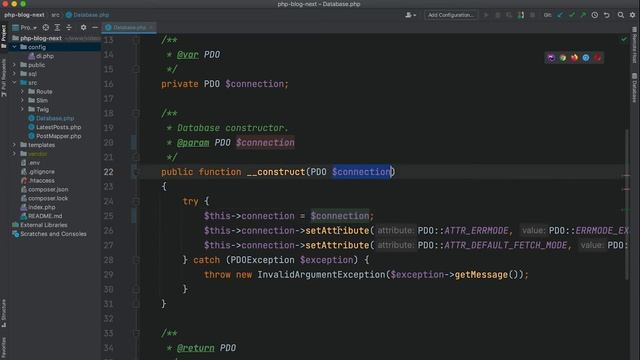The height and width of the screenshot is (360, 640).
Task: Click Select Opened File target icon
Action: (x=46, y=27)
